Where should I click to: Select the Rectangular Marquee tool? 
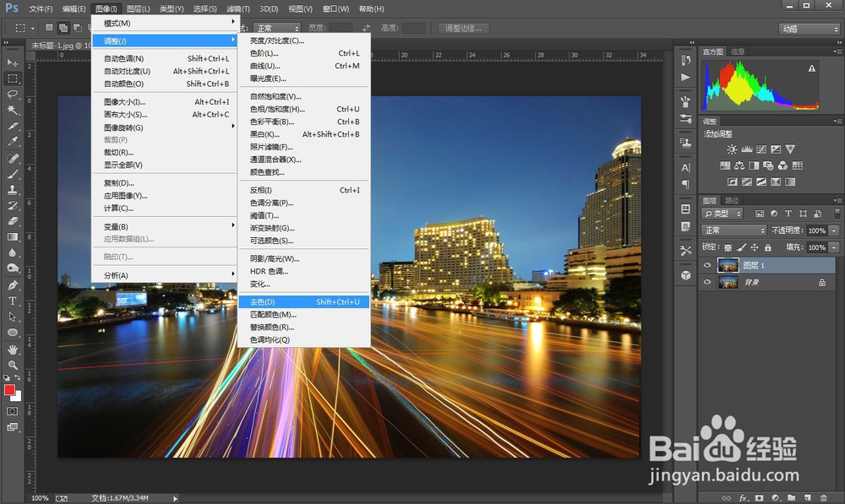[13, 79]
